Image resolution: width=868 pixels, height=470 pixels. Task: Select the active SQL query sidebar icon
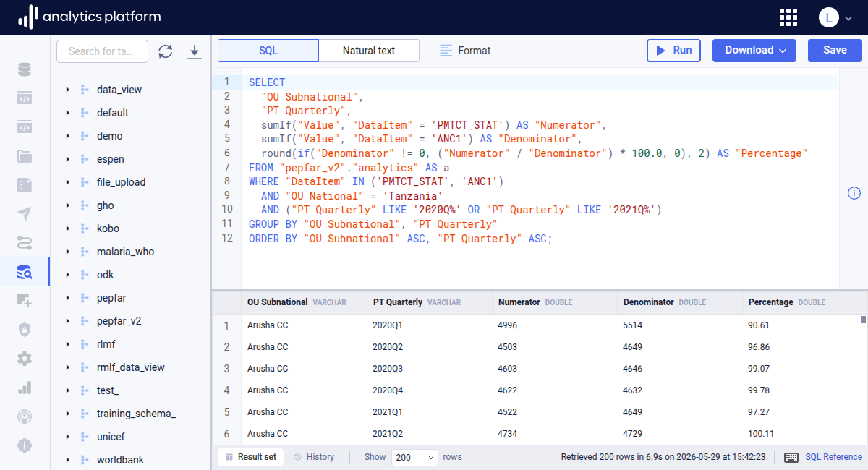[x=25, y=272]
